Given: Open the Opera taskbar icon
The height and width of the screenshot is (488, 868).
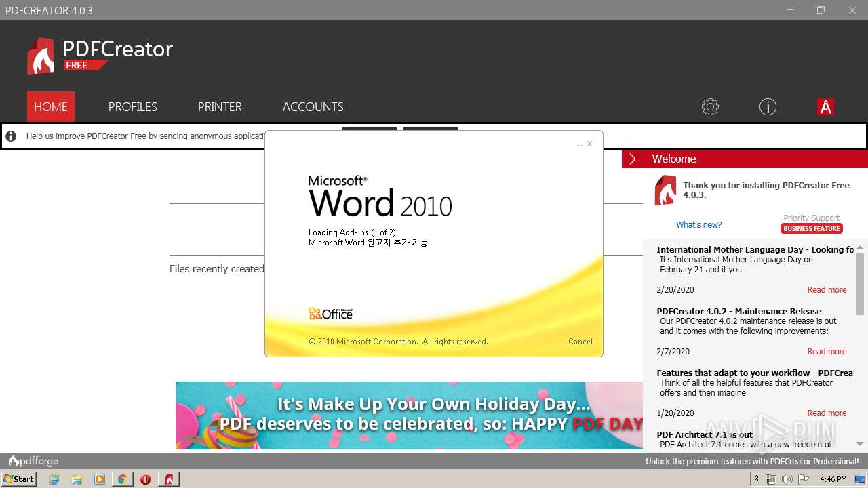Looking at the screenshot, I should pos(145,479).
